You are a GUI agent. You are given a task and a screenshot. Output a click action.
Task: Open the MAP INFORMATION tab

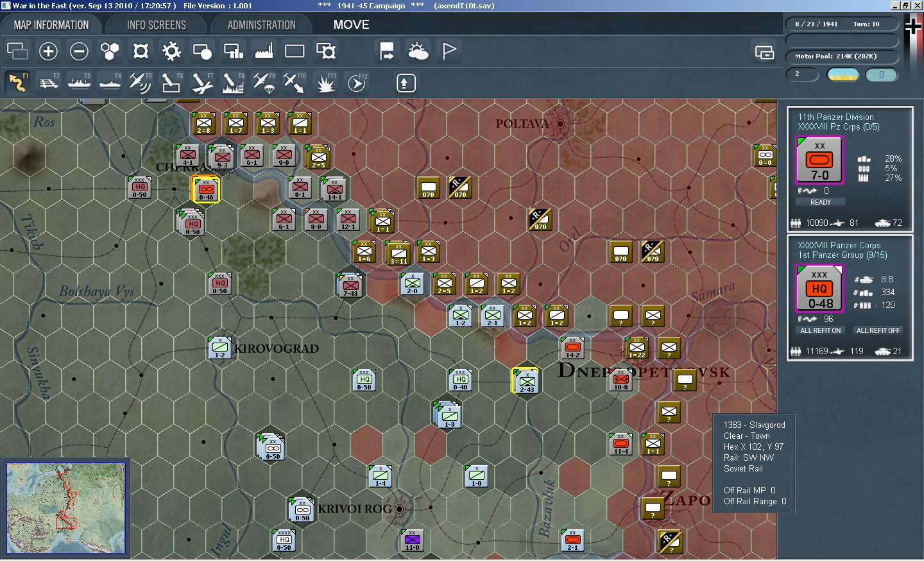point(51,25)
